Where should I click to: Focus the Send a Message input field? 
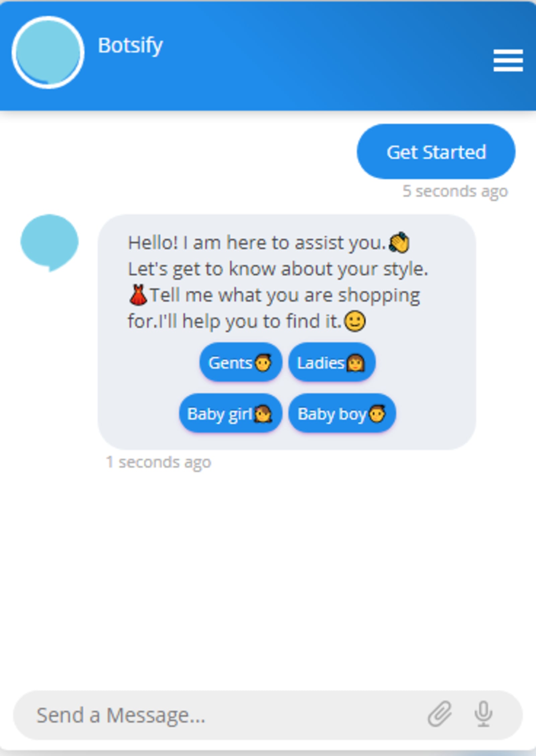(x=268, y=715)
